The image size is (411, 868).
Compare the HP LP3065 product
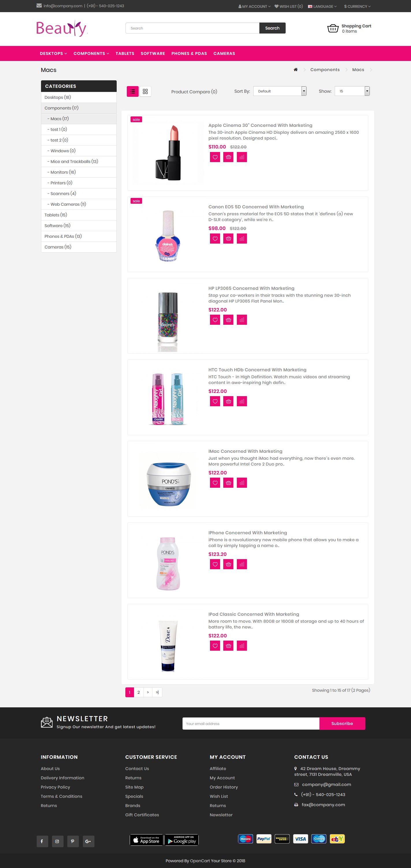click(x=242, y=320)
